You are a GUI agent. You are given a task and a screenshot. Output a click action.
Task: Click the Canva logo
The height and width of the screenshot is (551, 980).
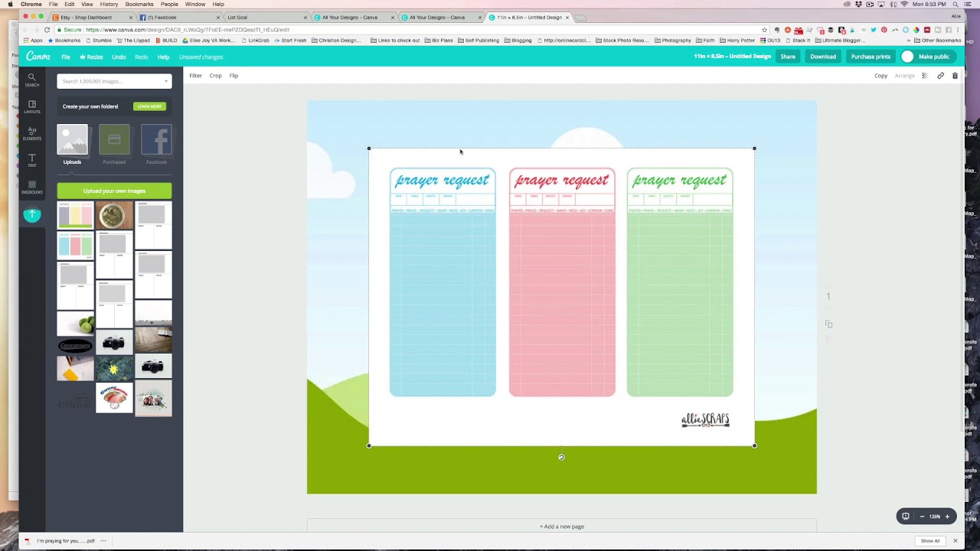point(38,57)
